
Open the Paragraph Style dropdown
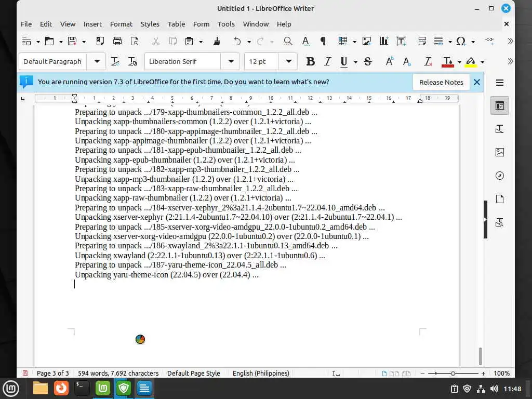click(97, 61)
